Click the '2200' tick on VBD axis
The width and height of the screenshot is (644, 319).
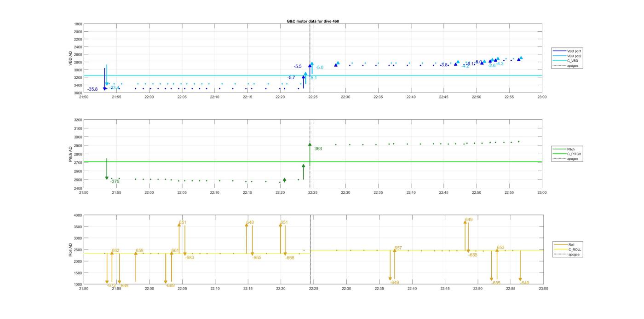(78, 39)
